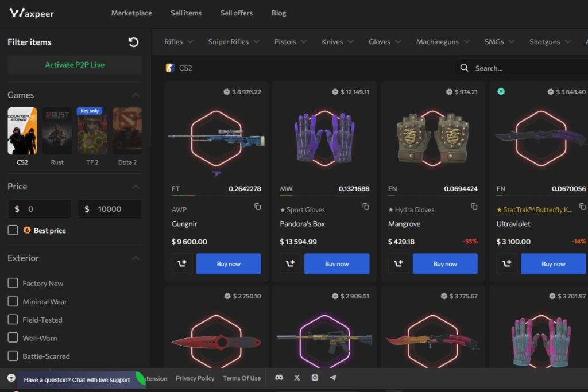Copy the Sport Gloves Pandora's Box name
Screen dimensions: 588x392
[x=366, y=207]
